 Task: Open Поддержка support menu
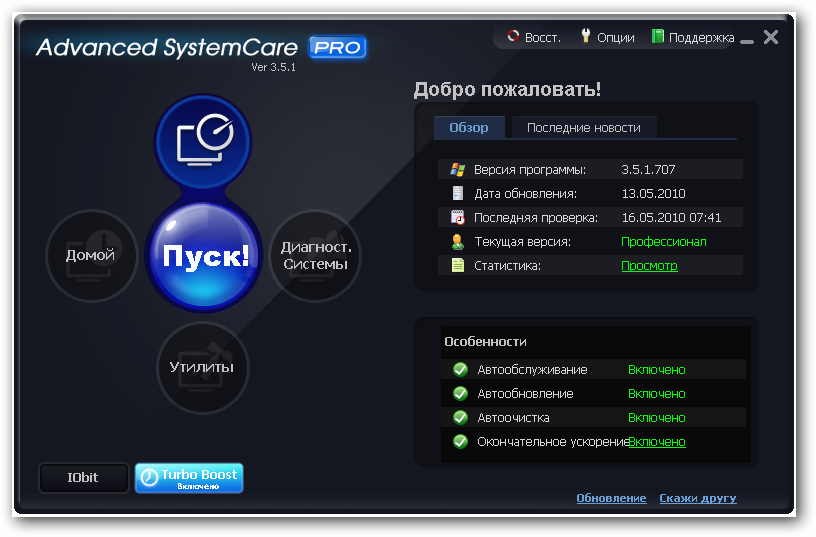click(x=693, y=37)
